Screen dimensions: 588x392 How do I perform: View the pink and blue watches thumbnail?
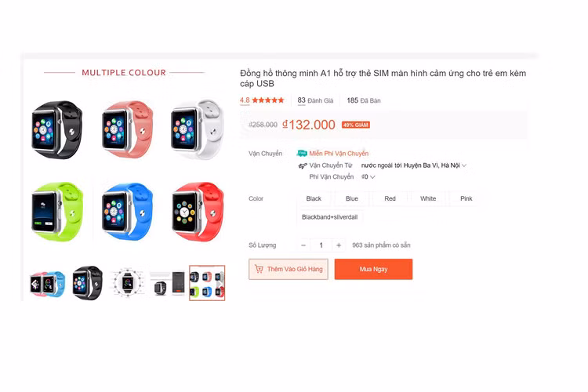[47, 284]
